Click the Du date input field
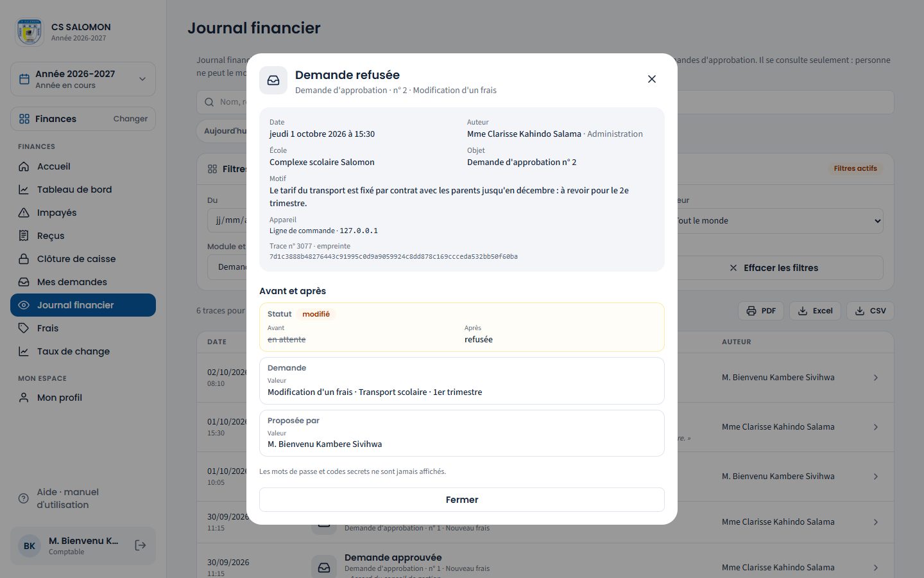This screenshot has height=578, width=924. tap(228, 220)
